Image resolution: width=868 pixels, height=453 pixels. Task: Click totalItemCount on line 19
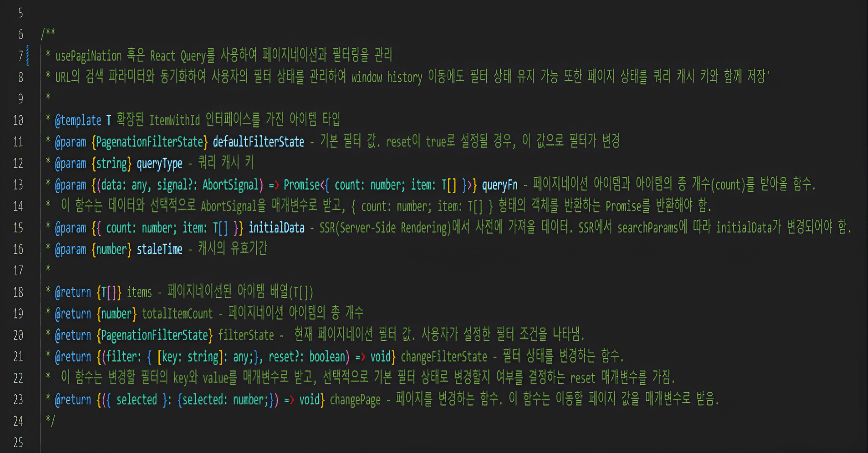(177, 314)
